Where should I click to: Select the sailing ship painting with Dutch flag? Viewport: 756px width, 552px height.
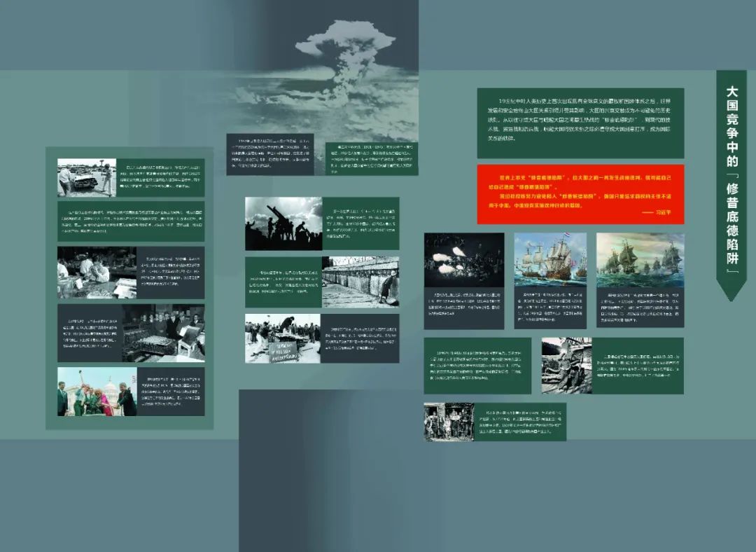tap(550, 260)
